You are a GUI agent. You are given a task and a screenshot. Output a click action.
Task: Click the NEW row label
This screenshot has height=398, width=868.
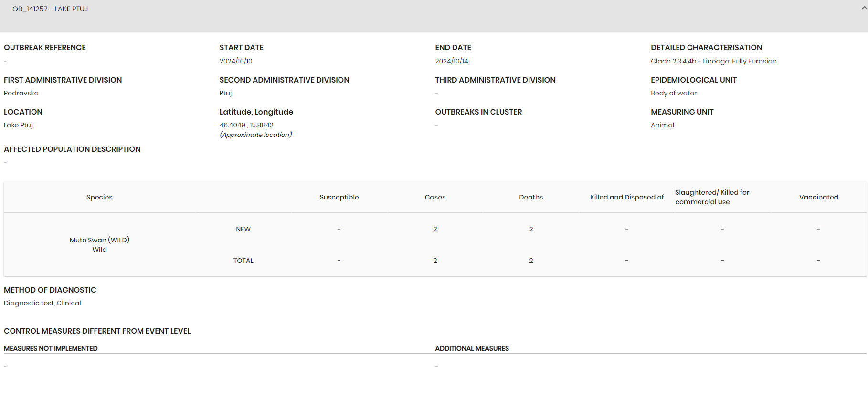coord(243,229)
